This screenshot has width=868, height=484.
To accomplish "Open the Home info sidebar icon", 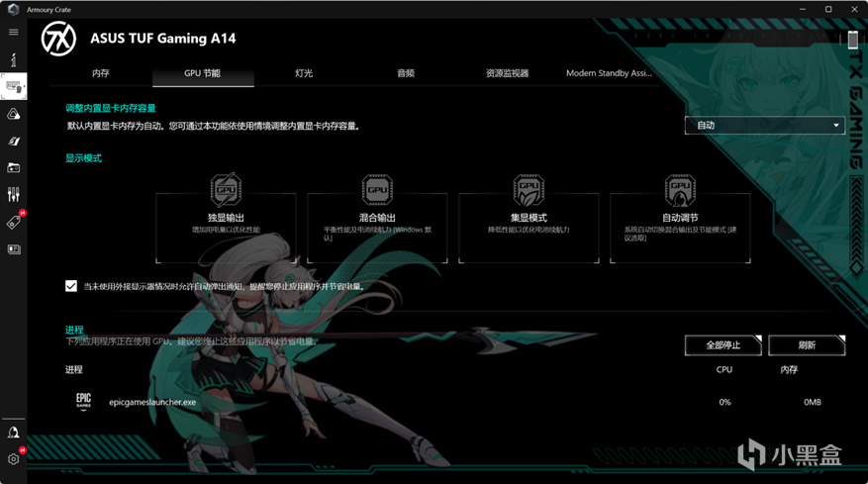I will 13,59.
